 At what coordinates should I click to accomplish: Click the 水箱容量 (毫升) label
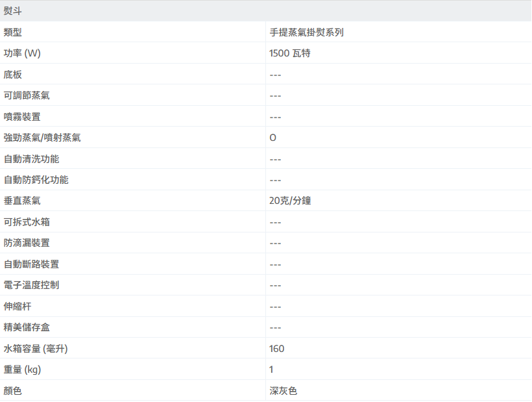[36, 349]
